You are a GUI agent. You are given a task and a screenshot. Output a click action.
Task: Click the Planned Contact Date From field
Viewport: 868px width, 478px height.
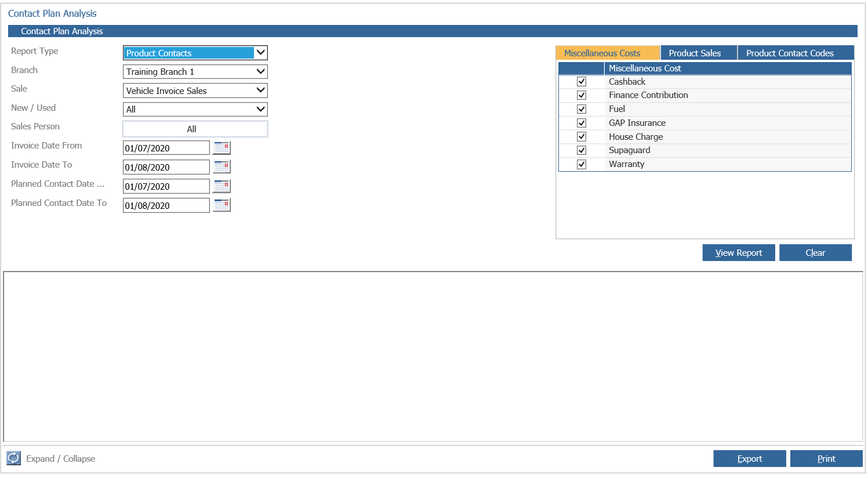[166, 186]
